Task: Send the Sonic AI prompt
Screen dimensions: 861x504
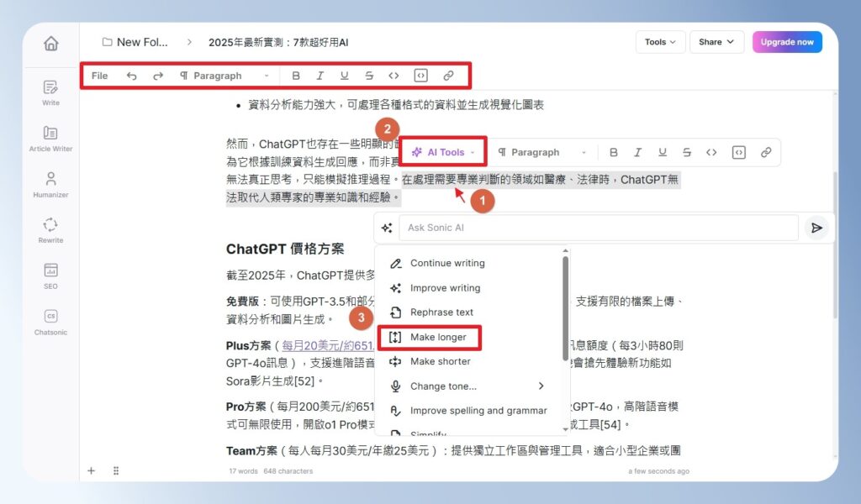Action: tap(816, 228)
